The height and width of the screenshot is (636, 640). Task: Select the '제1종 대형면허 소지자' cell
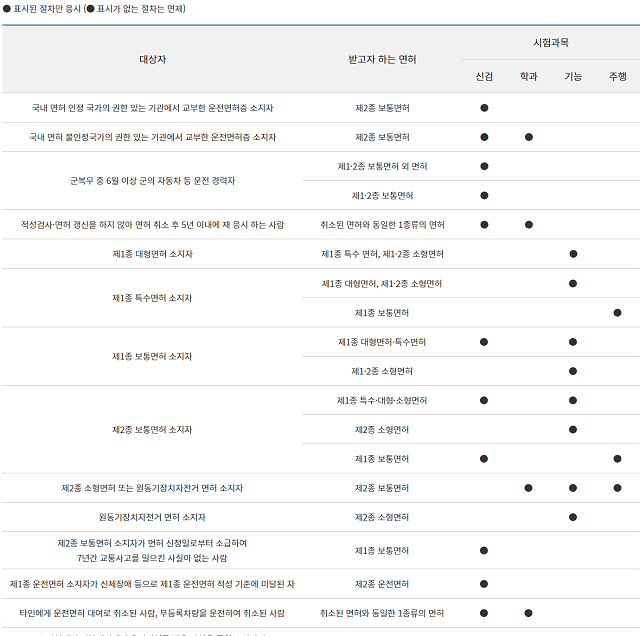point(152,254)
